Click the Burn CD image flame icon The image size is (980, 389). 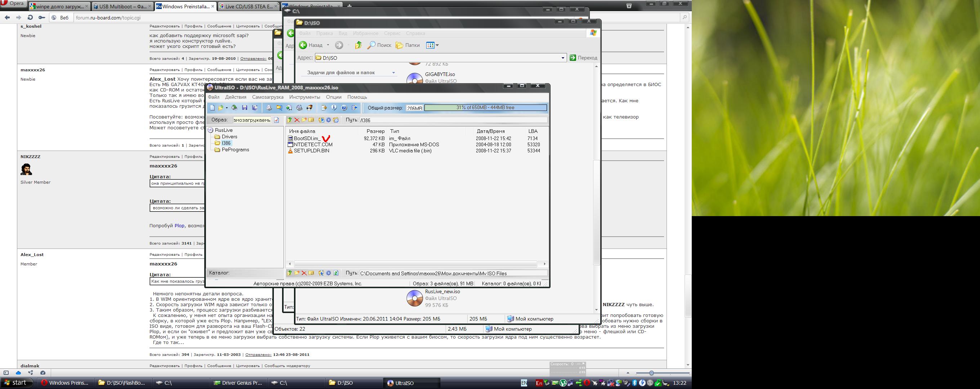tap(310, 108)
